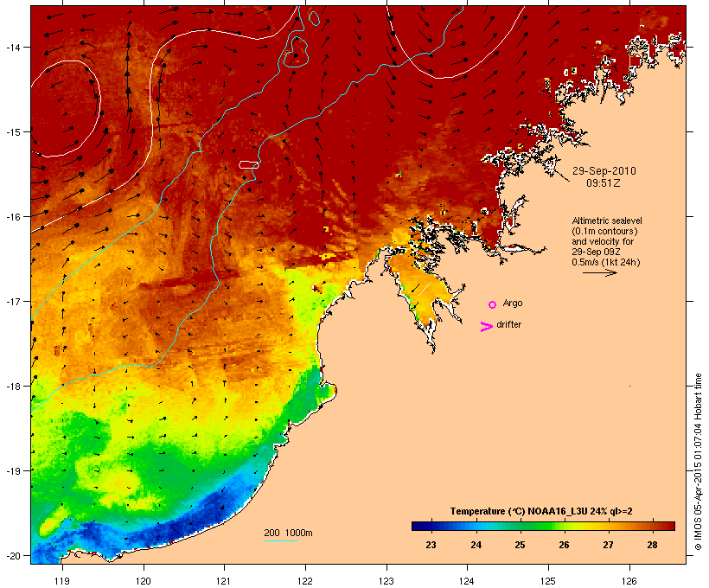Click the (0.1m contours) caption line
This screenshot has height=588, width=709.
tap(604, 231)
